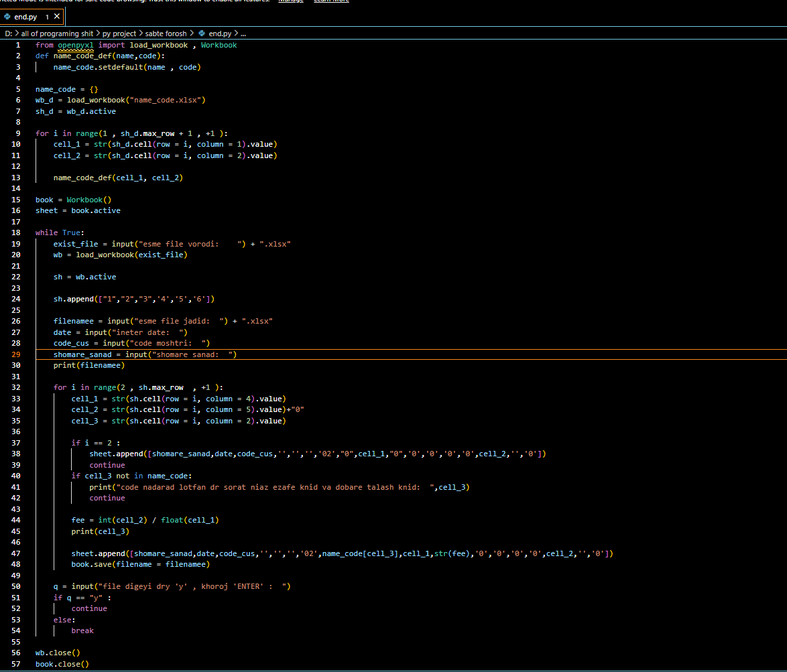The image size is (787, 672).
Task: Click line number 57 in the gutter
Action: click(16, 664)
